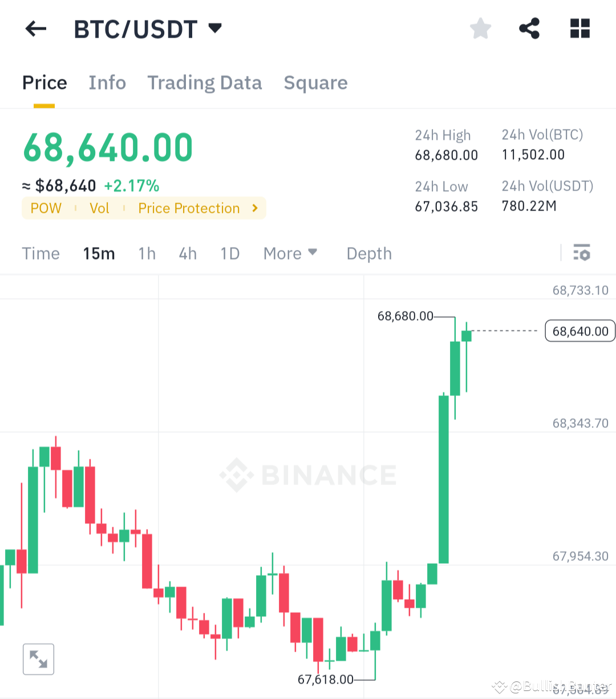View the Depth chart
Image resolution: width=616 pixels, height=699 pixels.
368,253
